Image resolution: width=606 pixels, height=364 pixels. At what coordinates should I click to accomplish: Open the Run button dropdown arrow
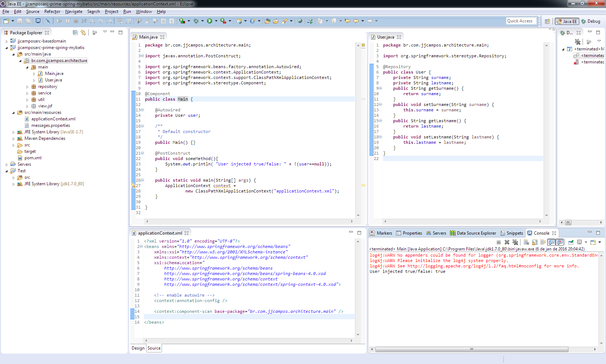click(x=216, y=21)
